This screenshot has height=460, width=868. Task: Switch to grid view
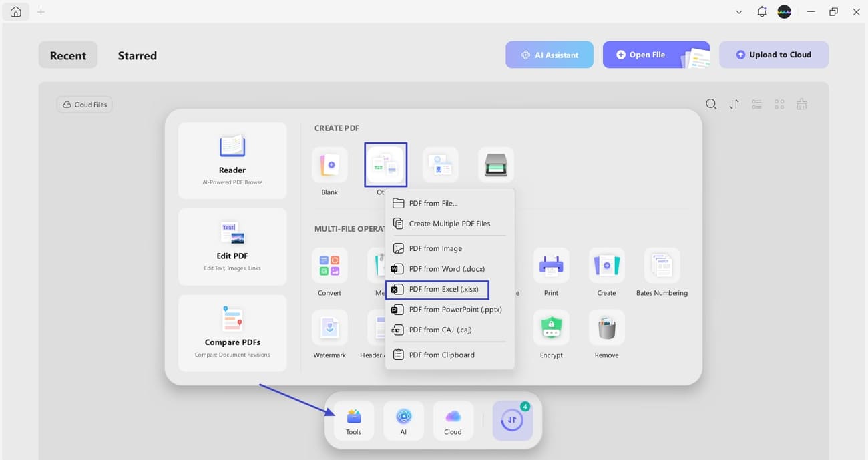pos(779,104)
